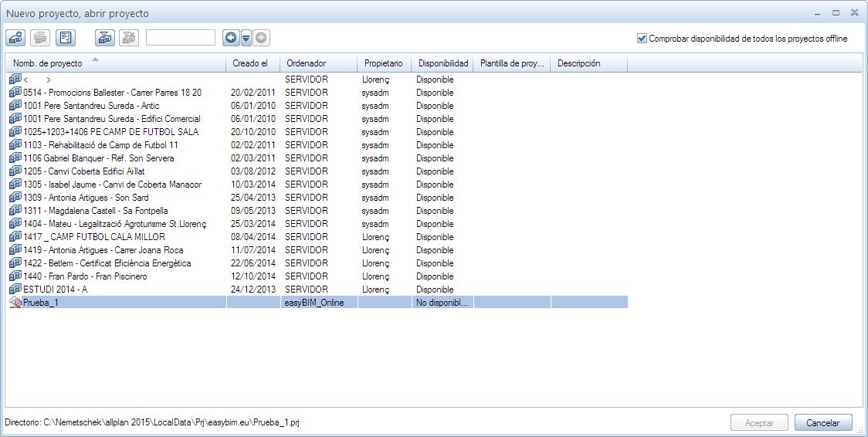The height and width of the screenshot is (437, 868).
Task: Click the icon of 1311 - Magdalena Castell project
Action: click(x=15, y=210)
